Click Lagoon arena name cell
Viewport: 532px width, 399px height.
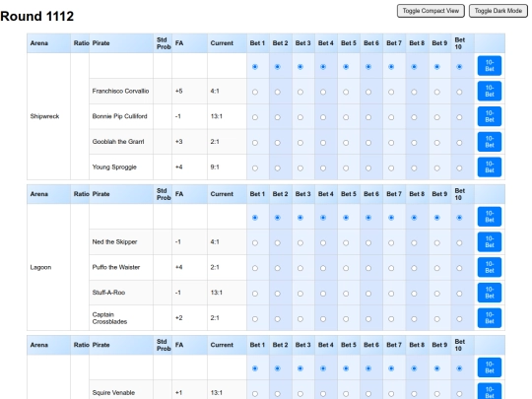click(x=48, y=267)
